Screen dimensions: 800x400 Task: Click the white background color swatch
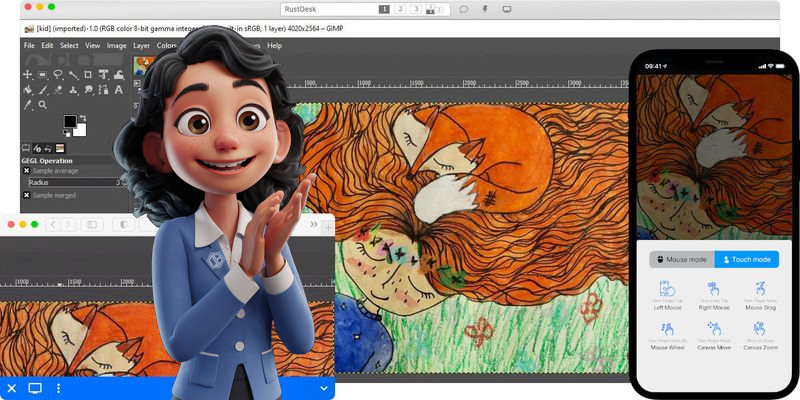pos(81,131)
